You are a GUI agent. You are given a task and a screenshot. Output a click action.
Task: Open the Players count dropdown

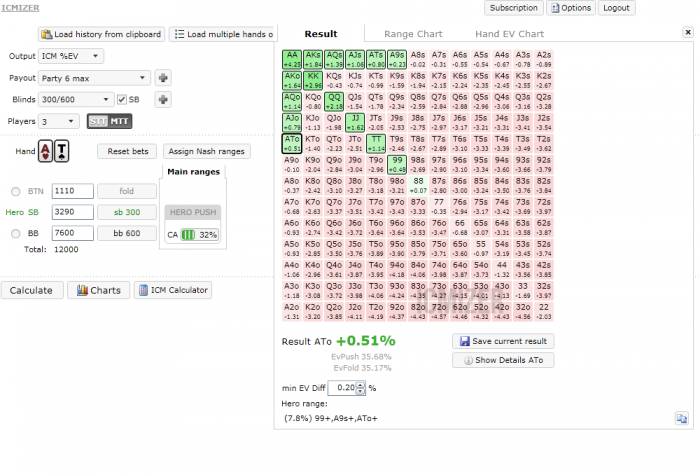coord(59,121)
